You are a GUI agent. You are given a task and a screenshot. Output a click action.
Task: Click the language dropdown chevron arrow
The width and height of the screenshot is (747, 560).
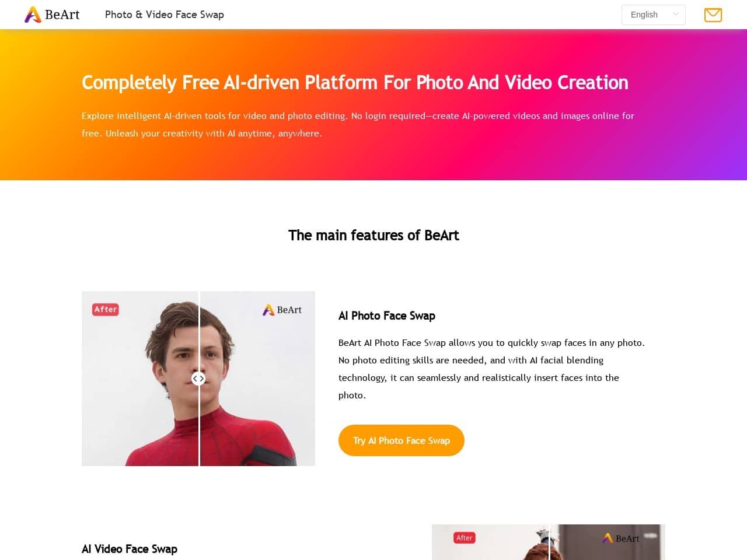tap(676, 15)
